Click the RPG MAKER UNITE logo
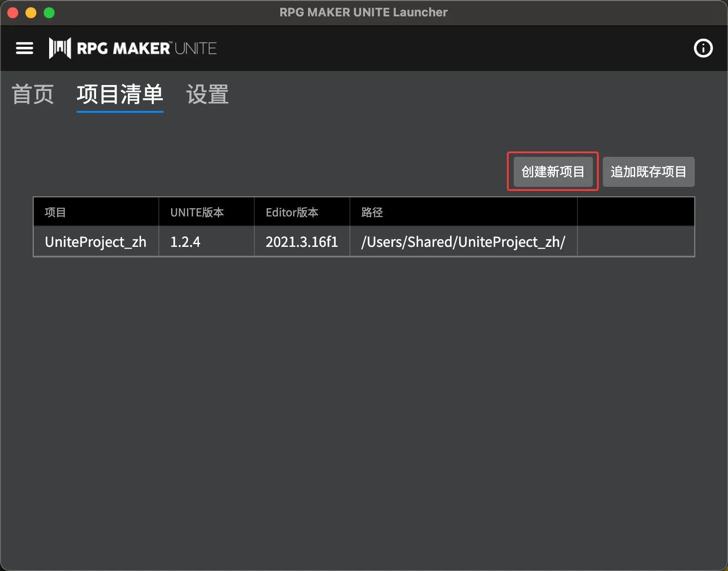 click(x=133, y=48)
